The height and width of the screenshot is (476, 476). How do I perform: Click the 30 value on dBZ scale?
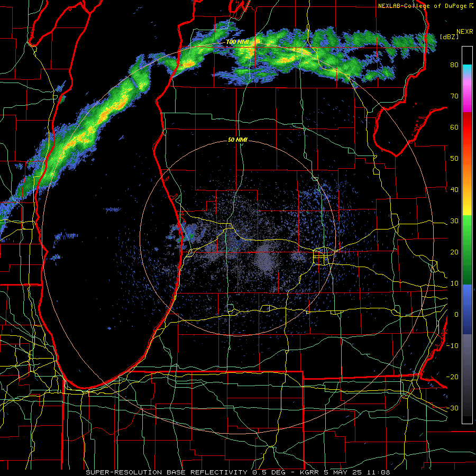[x=454, y=221]
